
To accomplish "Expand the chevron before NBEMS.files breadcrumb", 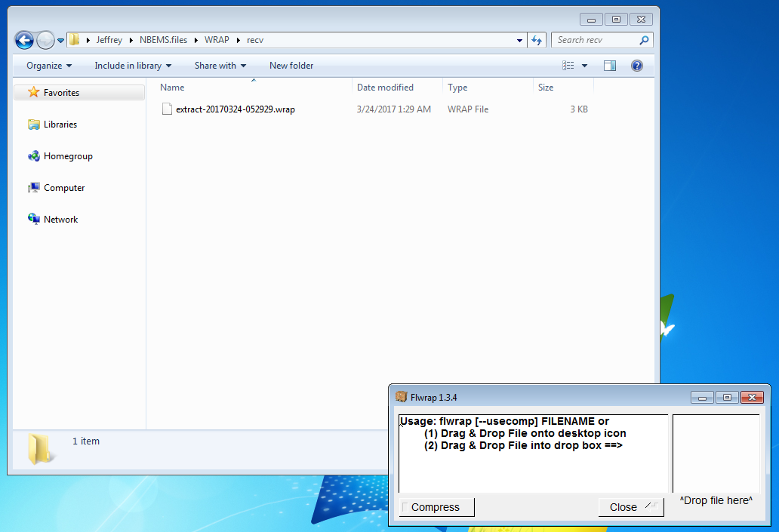I will pos(131,40).
